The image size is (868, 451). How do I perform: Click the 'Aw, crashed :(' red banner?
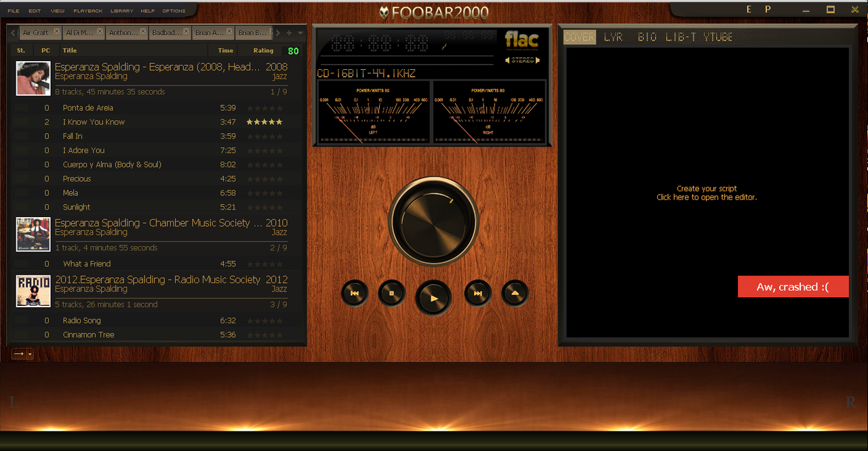click(793, 287)
